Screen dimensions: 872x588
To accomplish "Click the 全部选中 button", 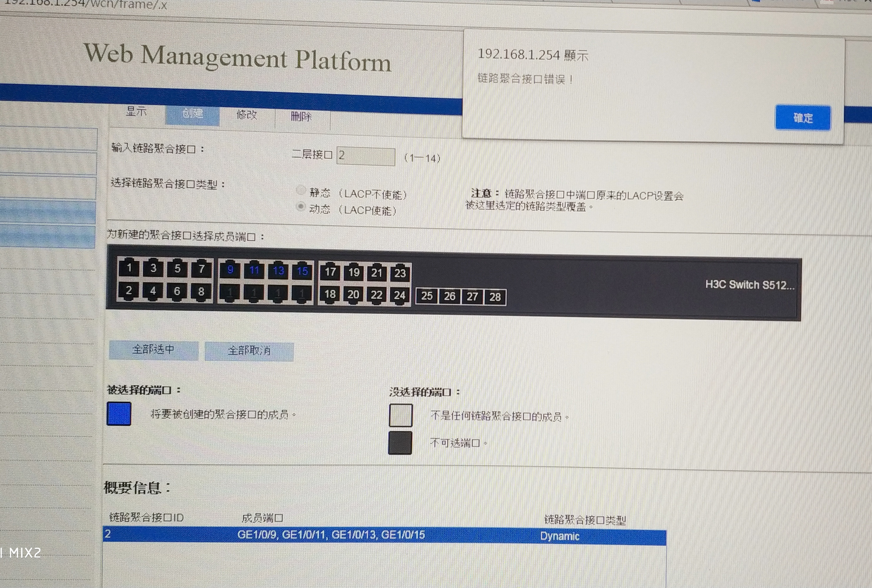I will pos(154,350).
